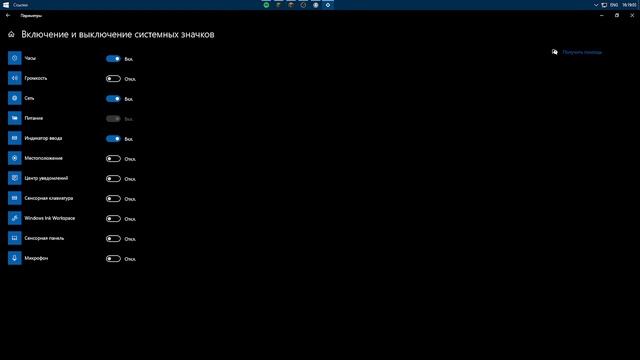Screen dimensions: 640x360
Task: Click the Сеть network icon
Action: [15, 98]
